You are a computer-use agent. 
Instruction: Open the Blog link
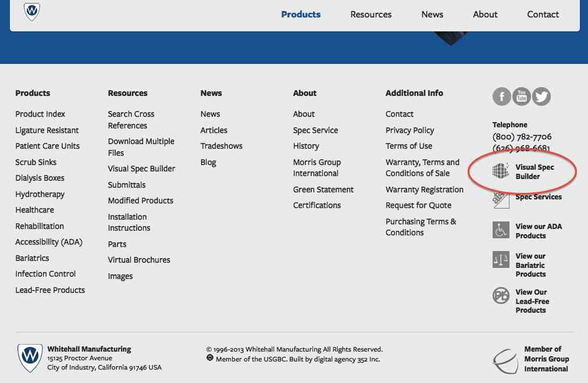(208, 163)
